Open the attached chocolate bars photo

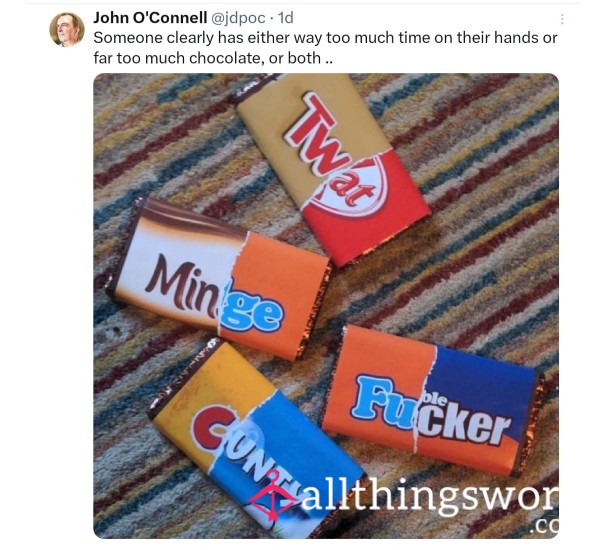pyautogui.click(x=326, y=306)
